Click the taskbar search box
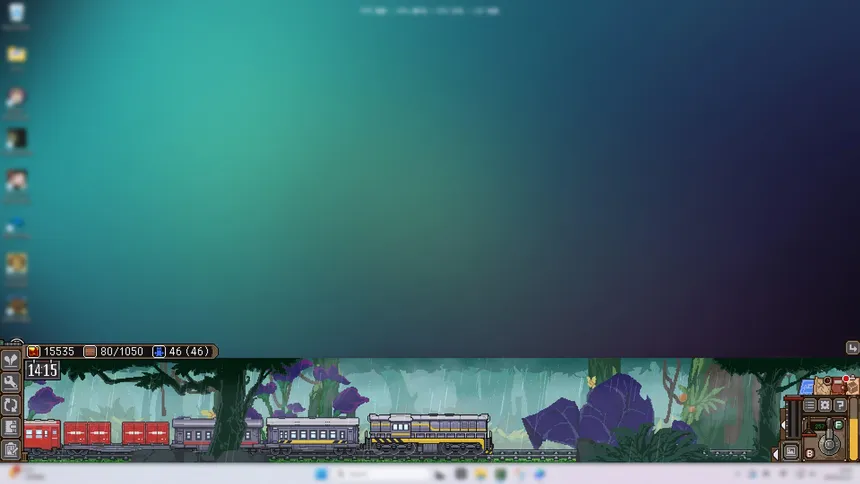Image resolution: width=860 pixels, height=484 pixels. coord(381,474)
